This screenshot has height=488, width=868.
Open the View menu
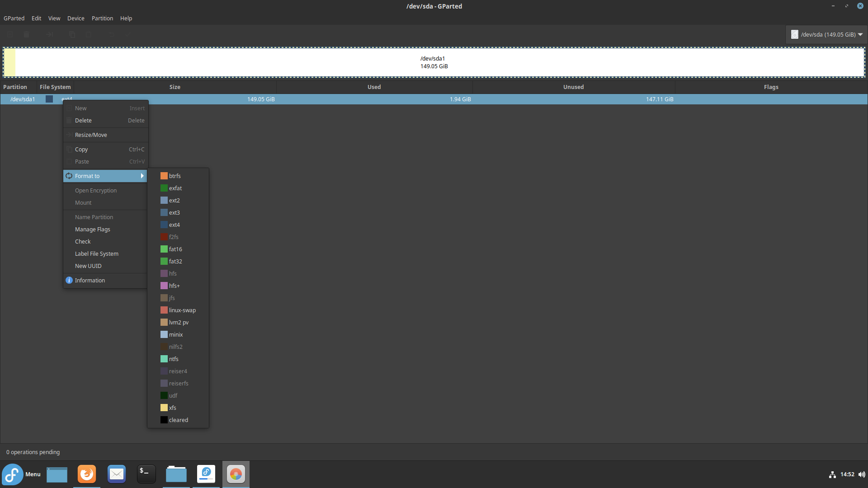[54, 19]
